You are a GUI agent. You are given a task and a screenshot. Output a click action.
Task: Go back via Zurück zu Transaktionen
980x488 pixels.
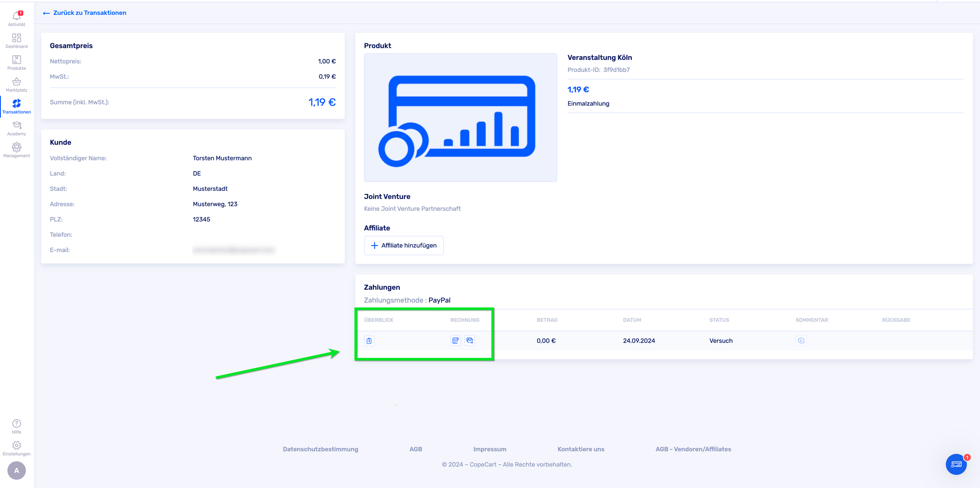[85, 13]
